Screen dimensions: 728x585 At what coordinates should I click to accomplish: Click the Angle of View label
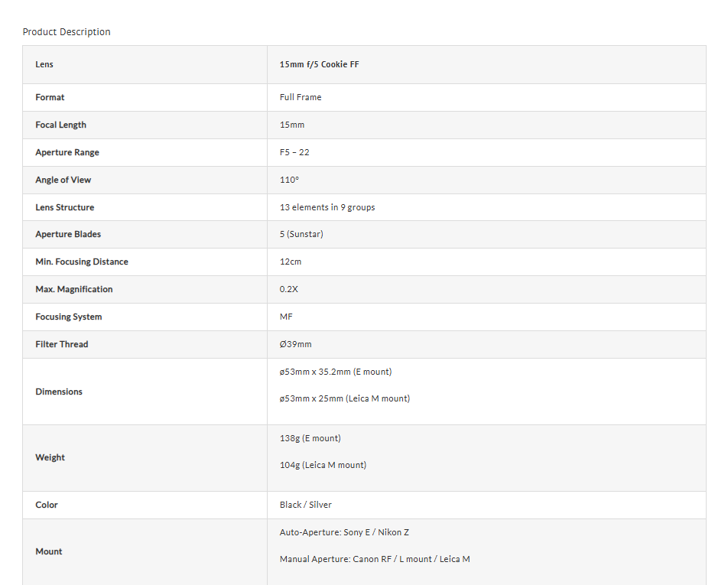click(63, 180)
